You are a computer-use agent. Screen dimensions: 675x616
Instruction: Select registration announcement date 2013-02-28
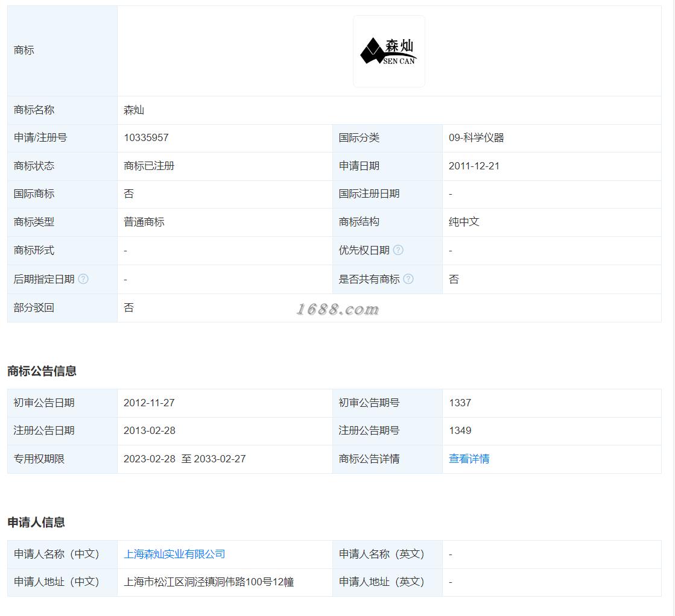coord(150,430)
